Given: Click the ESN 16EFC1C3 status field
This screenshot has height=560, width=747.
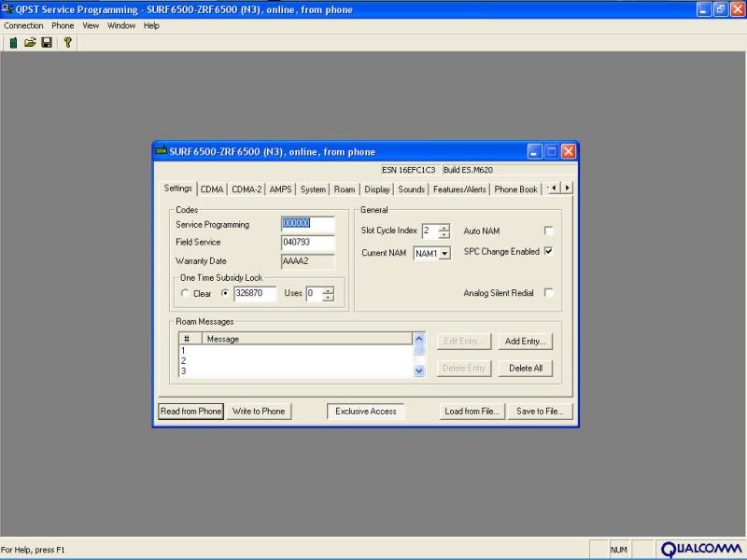Looking at the screenshot, I should 409,170.
